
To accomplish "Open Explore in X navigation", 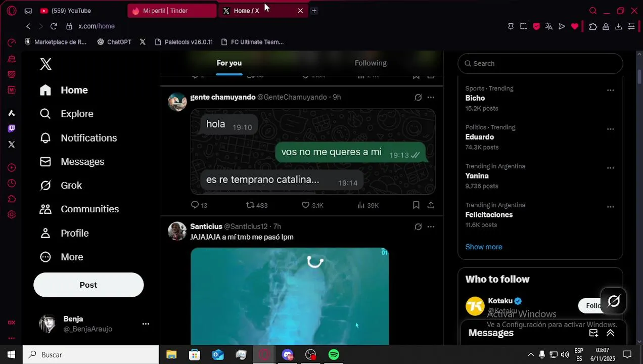I will point(67,114).
